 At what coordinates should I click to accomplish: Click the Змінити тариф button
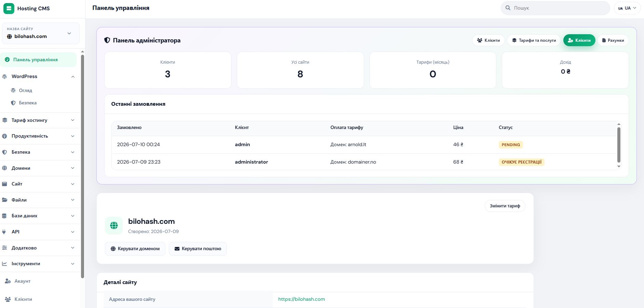point(505,206)
